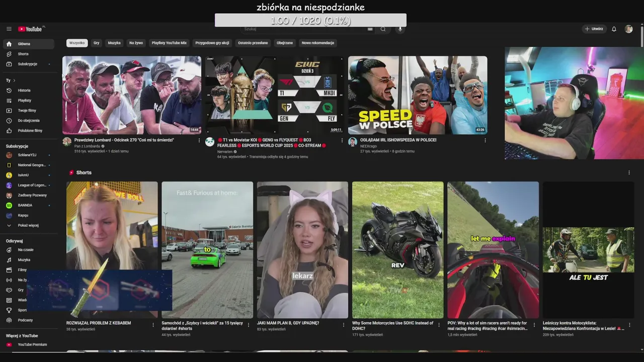The image size is (644, 362).
Task: Open Shorts section three-dot menu
Action: [629, 172]
